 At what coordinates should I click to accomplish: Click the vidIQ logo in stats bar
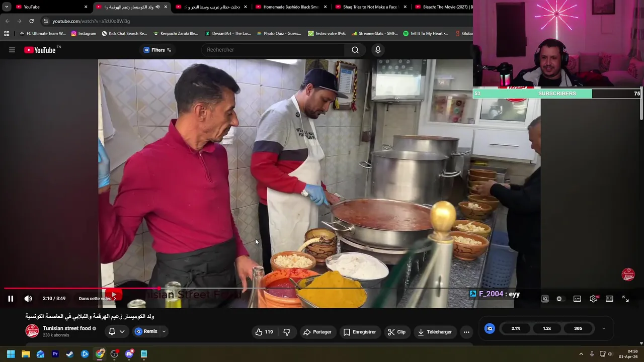(490, 328)
